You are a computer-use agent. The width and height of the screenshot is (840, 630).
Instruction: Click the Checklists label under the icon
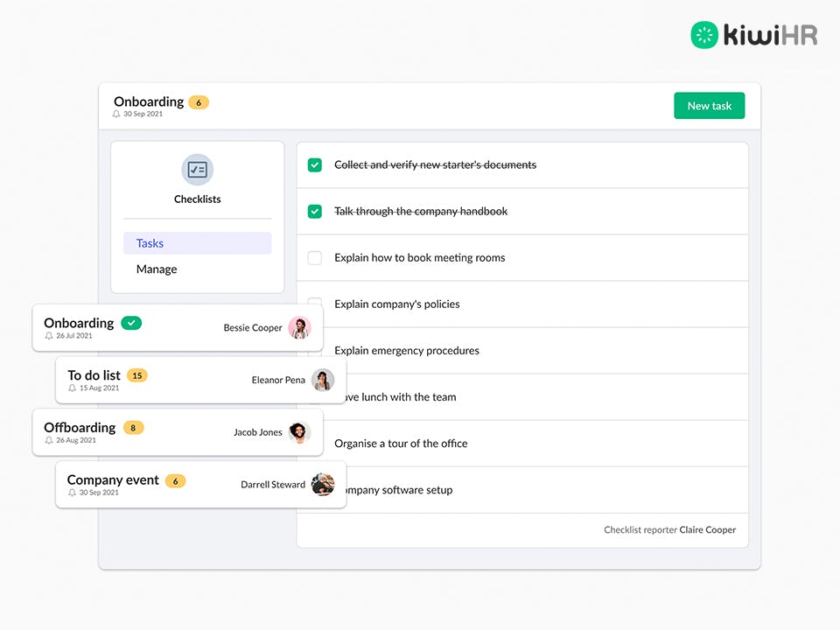coord(197,199)
